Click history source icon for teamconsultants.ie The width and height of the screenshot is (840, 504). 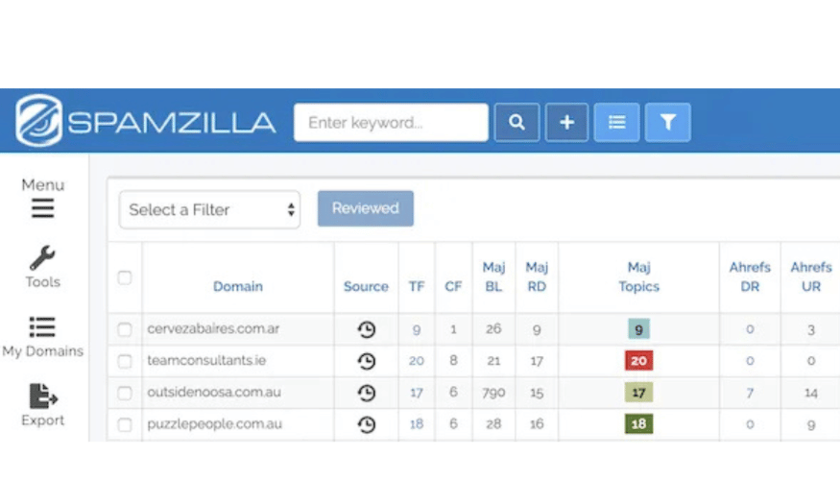(x=367, y=361)
